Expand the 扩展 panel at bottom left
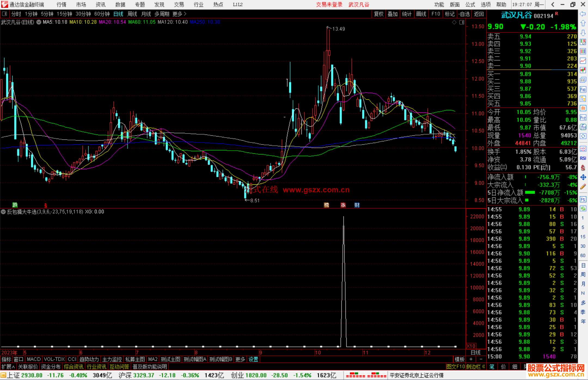 click(x=8, y=367)
